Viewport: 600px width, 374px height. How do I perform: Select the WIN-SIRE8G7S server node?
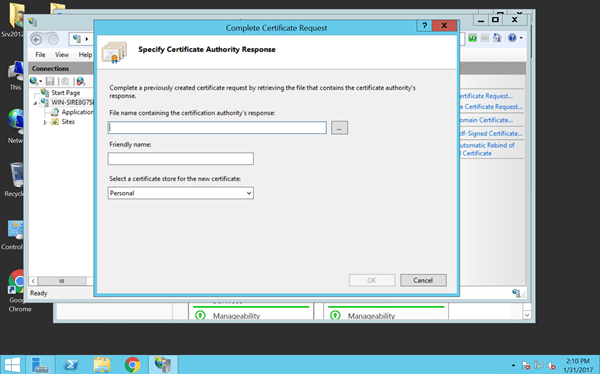tap(72, 102)
